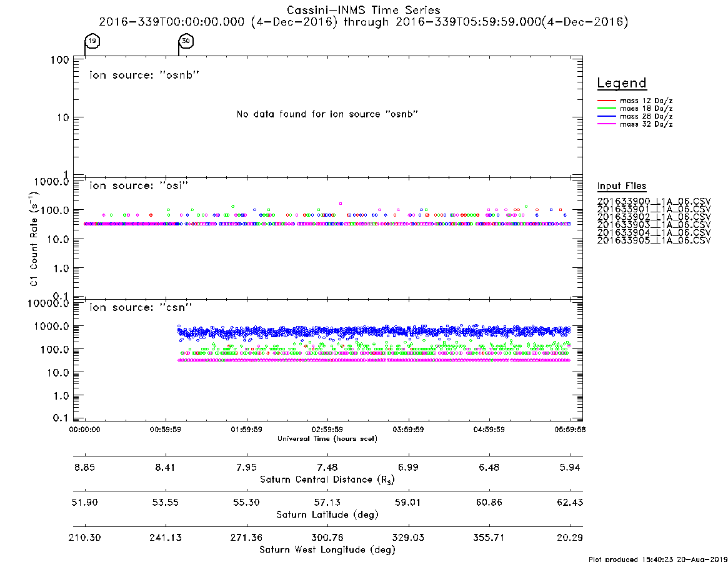The image size is (728, 562).
Task: Click the Input Files heading
Action: (622, 186)
